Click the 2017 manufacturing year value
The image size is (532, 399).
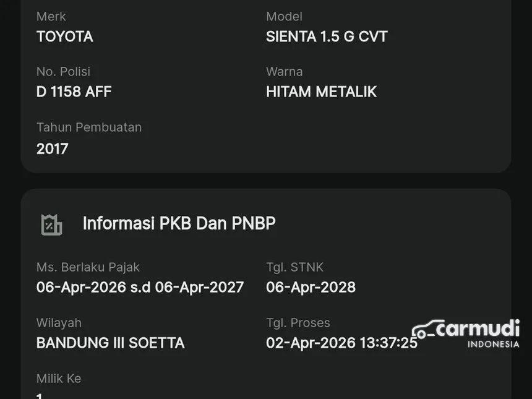[x=53, y=148]
